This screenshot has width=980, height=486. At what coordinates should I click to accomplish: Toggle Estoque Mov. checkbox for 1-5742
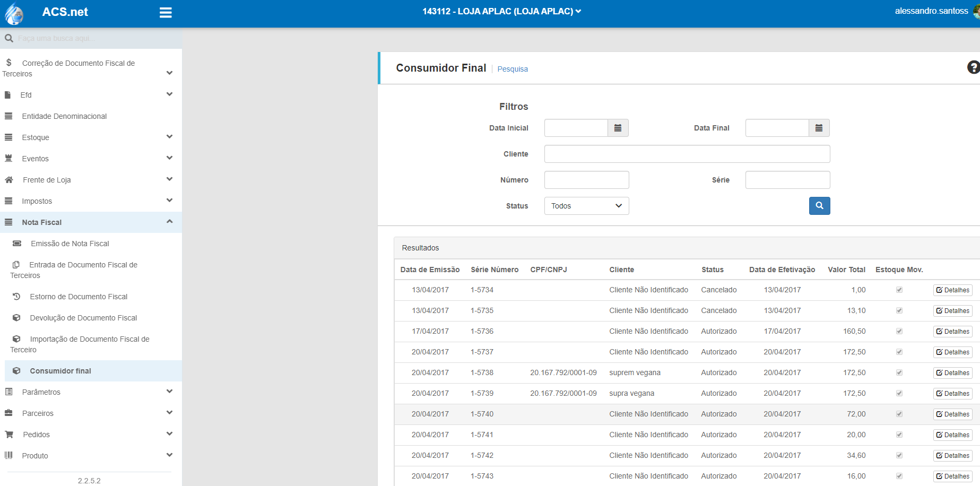click(899, 455)
